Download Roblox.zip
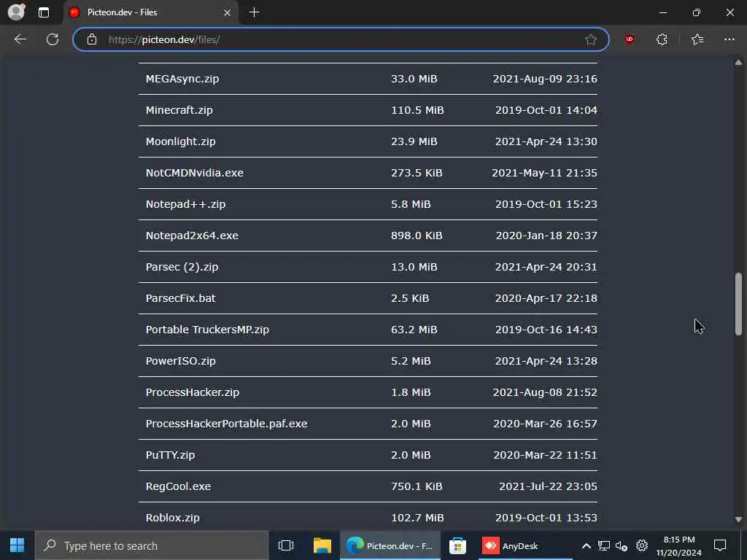 [x=172, y=518]
